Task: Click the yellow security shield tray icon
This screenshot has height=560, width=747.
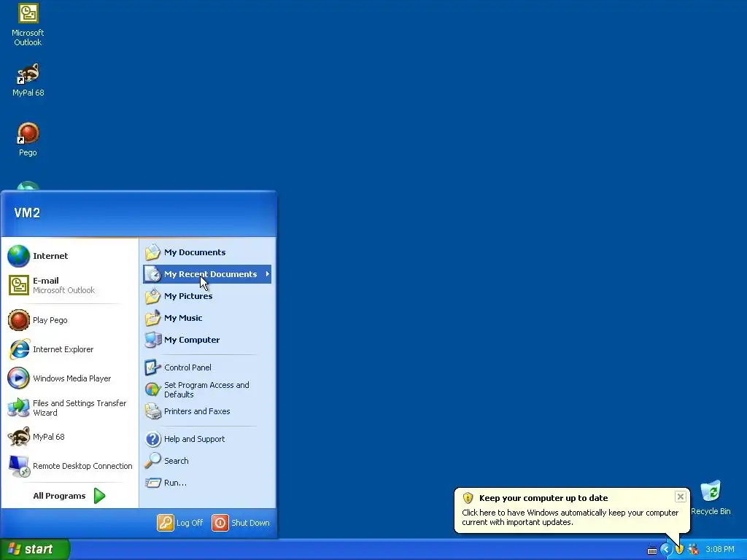Action: (x=680, y=550)
